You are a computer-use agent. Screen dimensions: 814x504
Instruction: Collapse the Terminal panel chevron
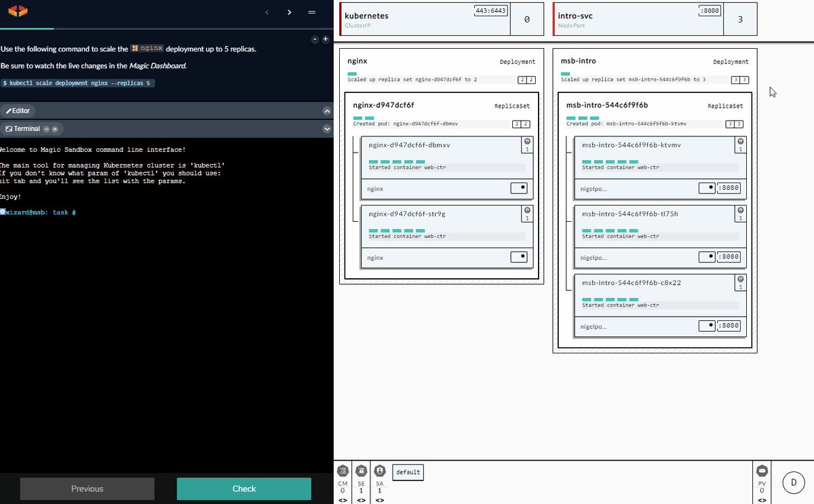(326, 129)
